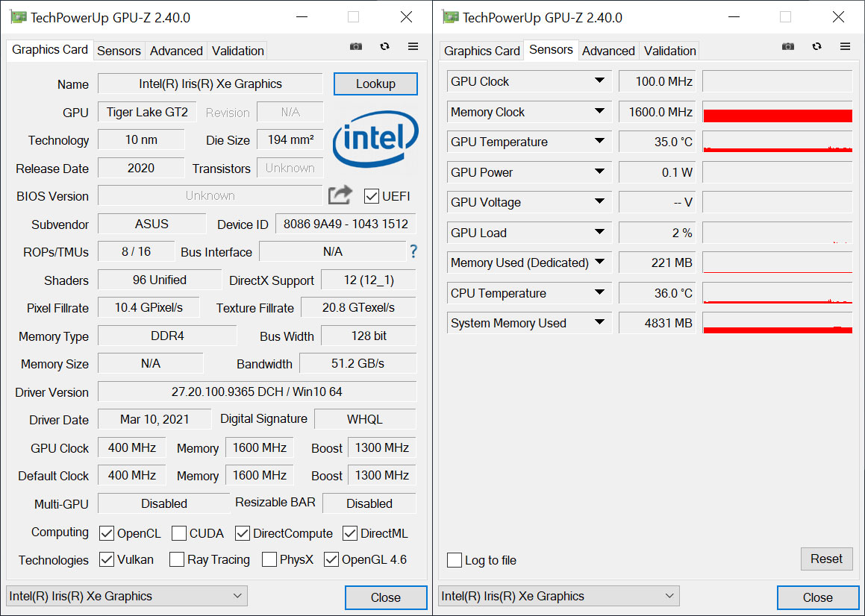Click the Driver Date field Mar 10, 2021
Image resolution: width=865 pixels, height=616 pixels.
(154, 419)
